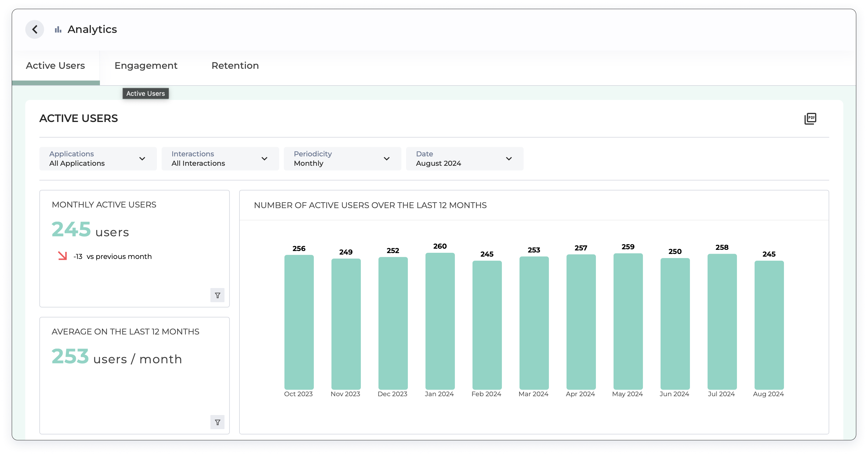Open the Interactions dropdown
The width and height of the screenshot is (868, 455).
coord(220,158)
